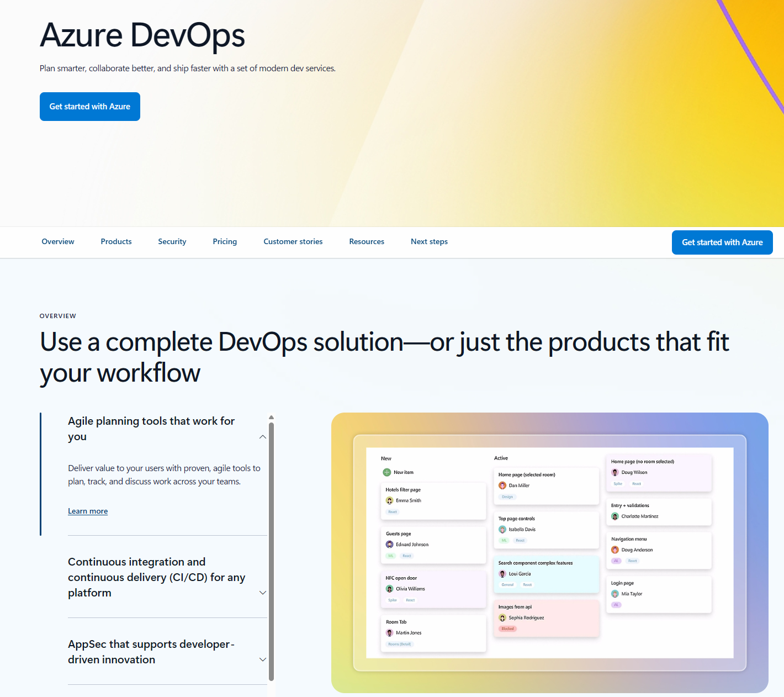
Task: Expand the AppSec accordion chevron
Action: click(263, 659)
